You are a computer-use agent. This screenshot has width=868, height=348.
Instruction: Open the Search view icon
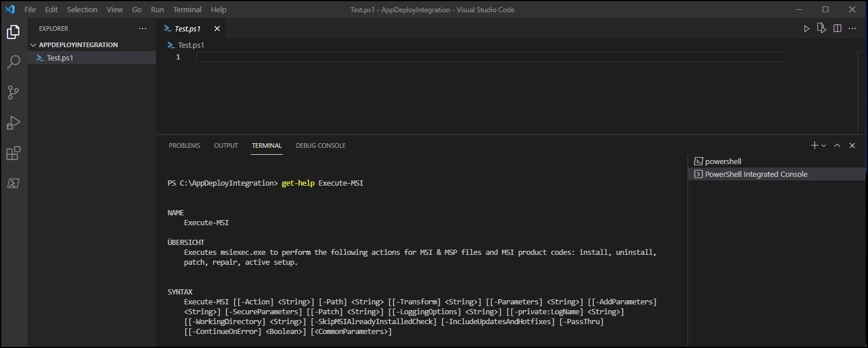(13, 62)
